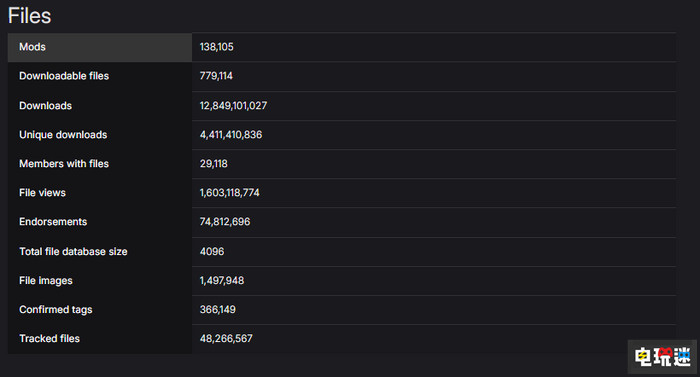The height and width of the screenshot is (377, 700).
Task: Select the Downloads value 12,849,101,027
Action: [x=233, y=106]
